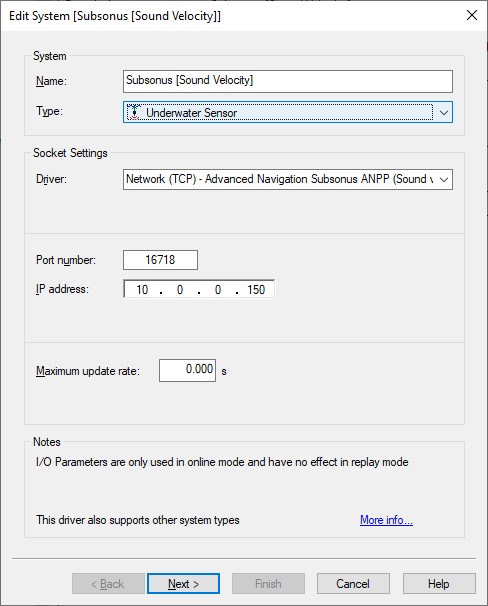Open the Underwater Sensor type combo box

[287, 112]
